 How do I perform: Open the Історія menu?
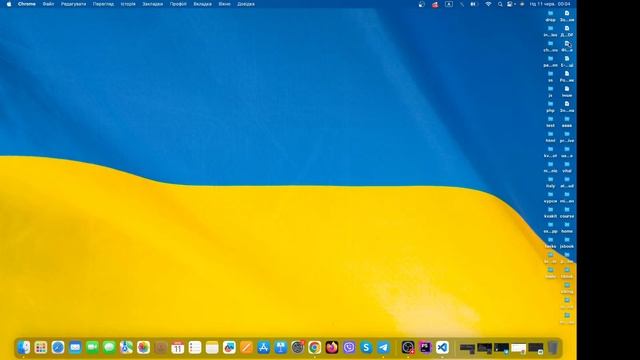click(128, 4)
